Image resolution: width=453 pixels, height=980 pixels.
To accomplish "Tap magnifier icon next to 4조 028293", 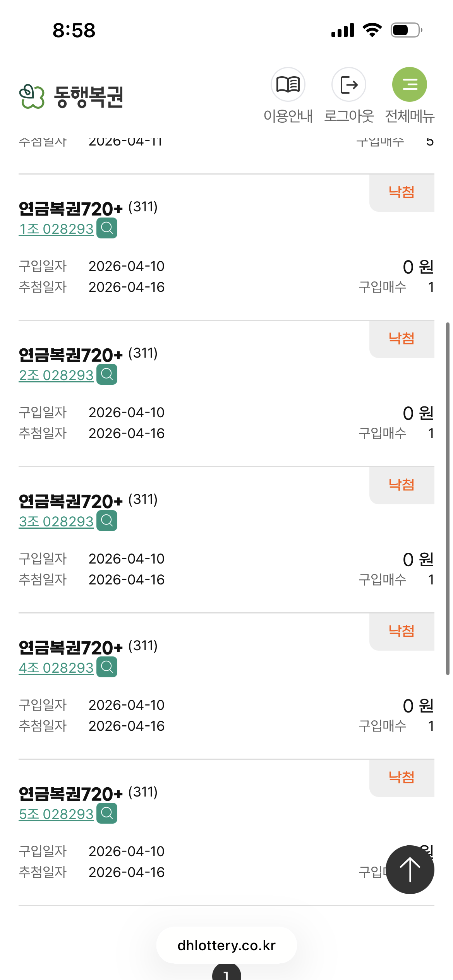I will click(x=107, y=667).
